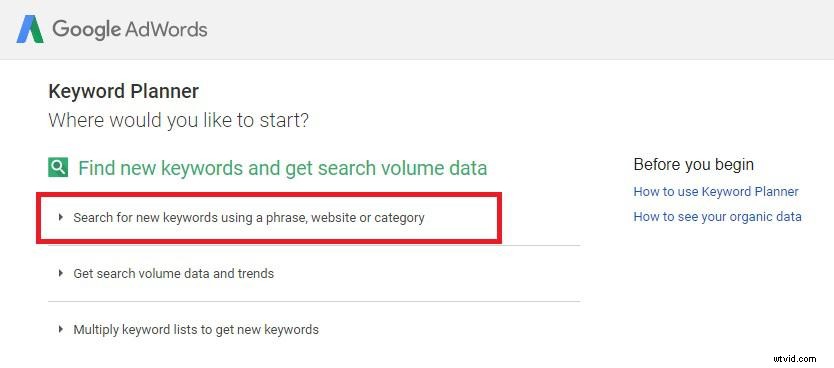Open the 'How to use Keyword Planner' link
Viewport: 834px width, 368px height.
pos(716,191)
